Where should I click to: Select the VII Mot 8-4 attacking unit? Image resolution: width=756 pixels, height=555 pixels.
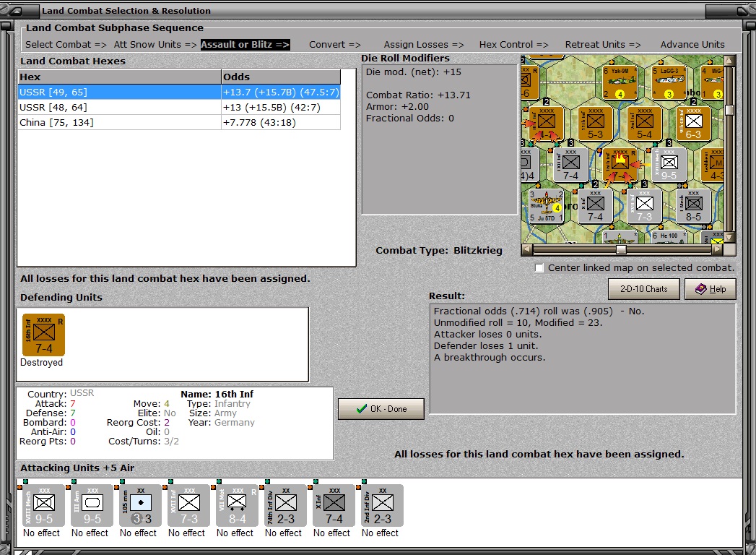[237, 506]
